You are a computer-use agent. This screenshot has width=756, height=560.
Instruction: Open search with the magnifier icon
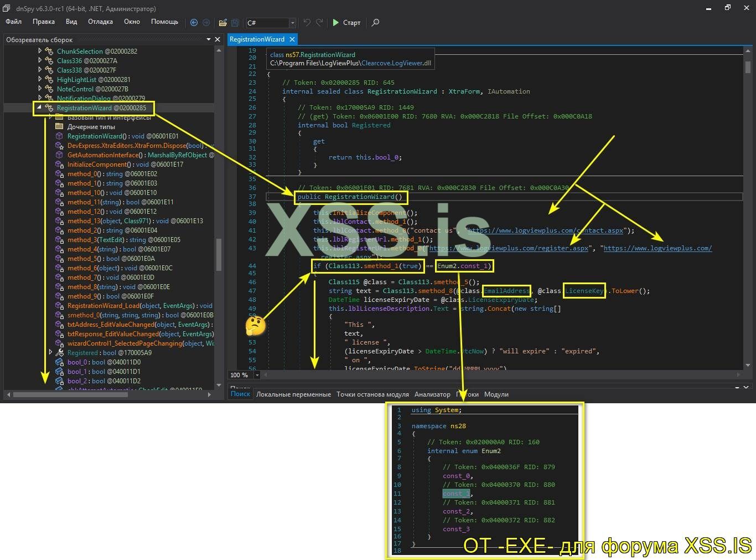pos(375,23)
